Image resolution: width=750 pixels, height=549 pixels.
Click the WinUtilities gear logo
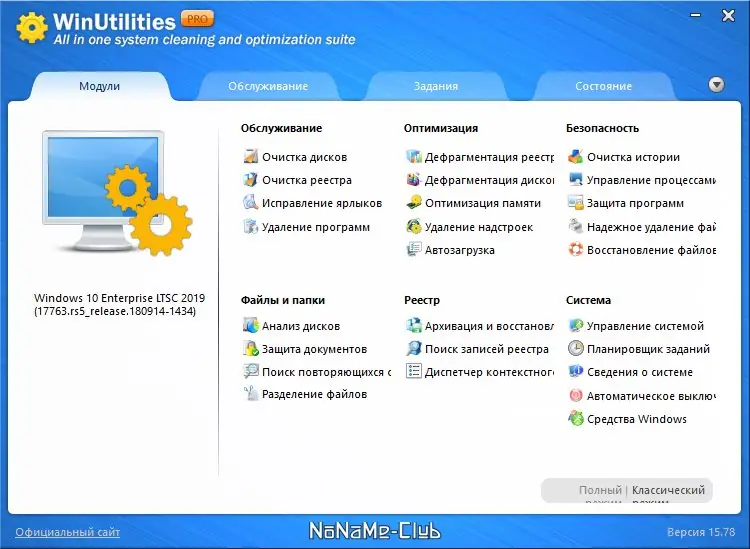(32, 27)
